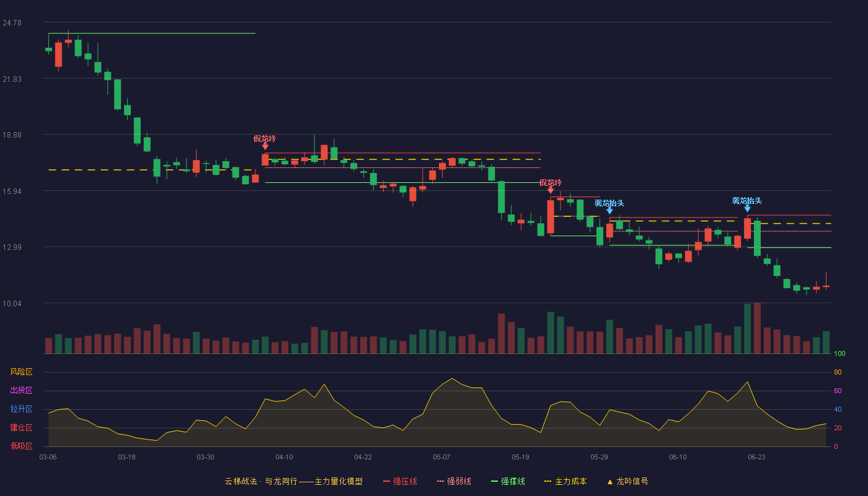Click the 18.88 price axis label
Image resolution: width=868 pixels, height=496 pixels.
(12, 135)
